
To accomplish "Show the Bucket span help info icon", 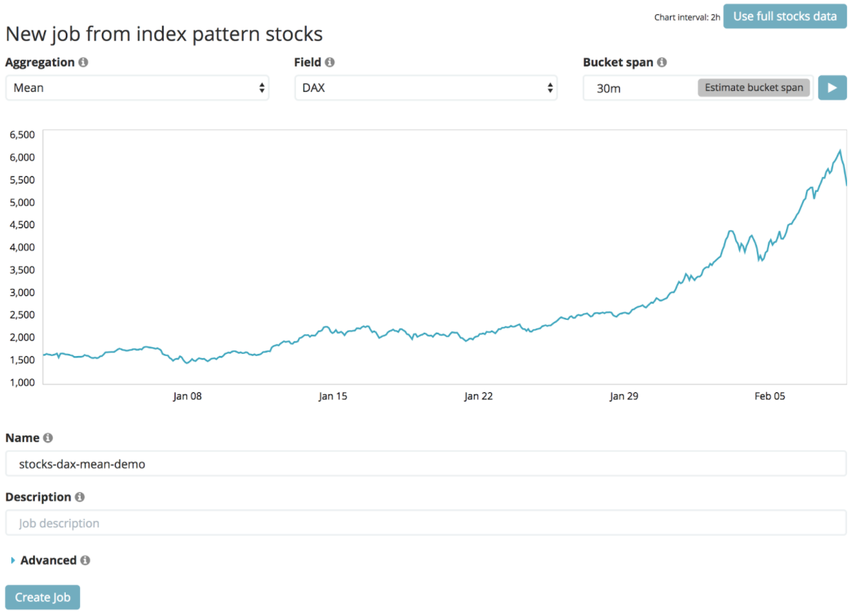I will [662, 62].
